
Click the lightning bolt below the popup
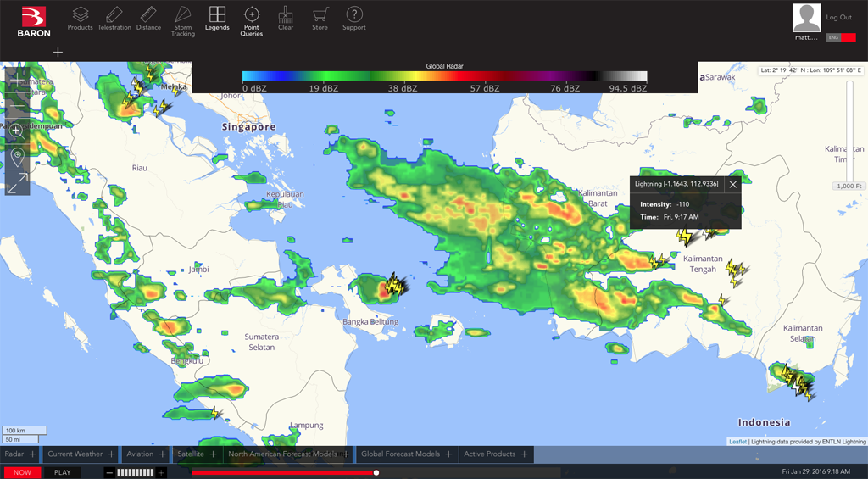[x=685, y=237]
